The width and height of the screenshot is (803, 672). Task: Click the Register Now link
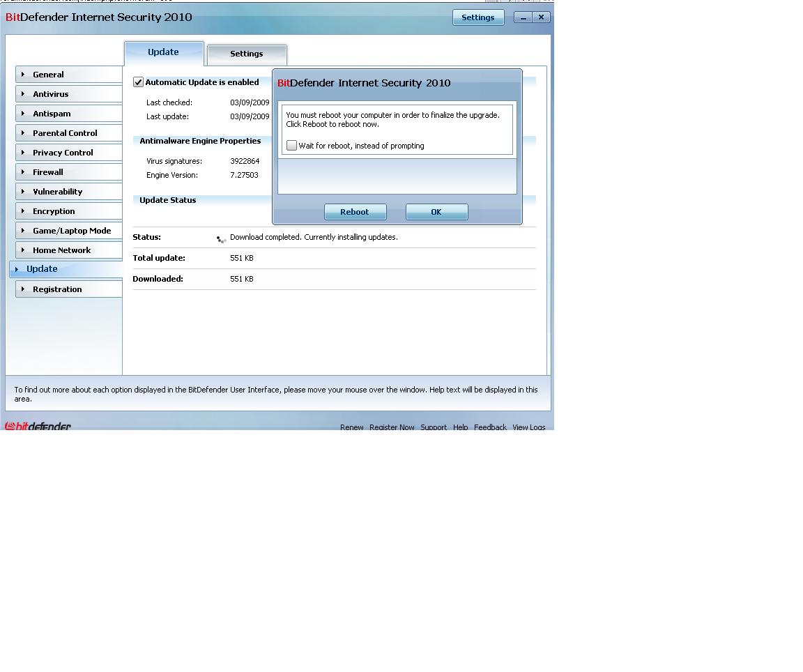pos(392,427)
